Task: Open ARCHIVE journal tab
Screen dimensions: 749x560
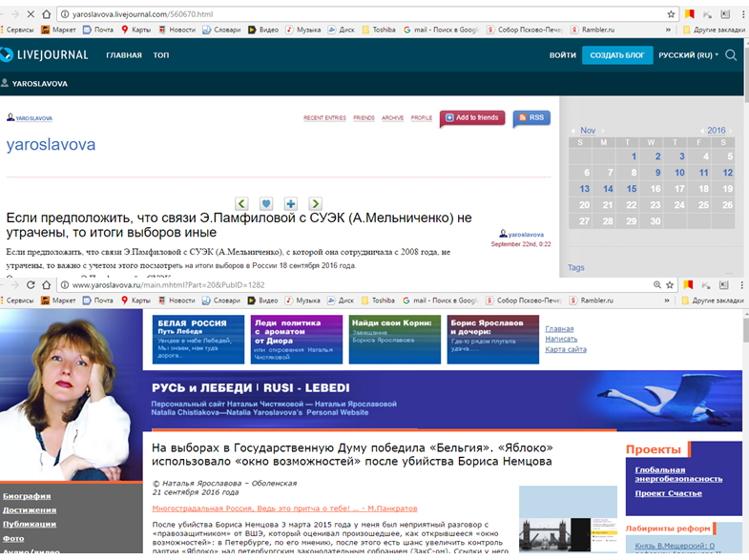Action: 393,118
